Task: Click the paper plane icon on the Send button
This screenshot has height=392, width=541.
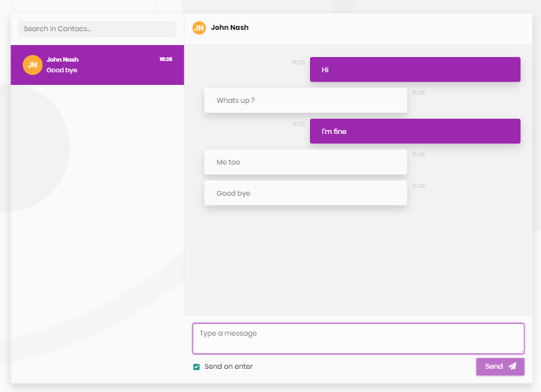Action: 512,366
